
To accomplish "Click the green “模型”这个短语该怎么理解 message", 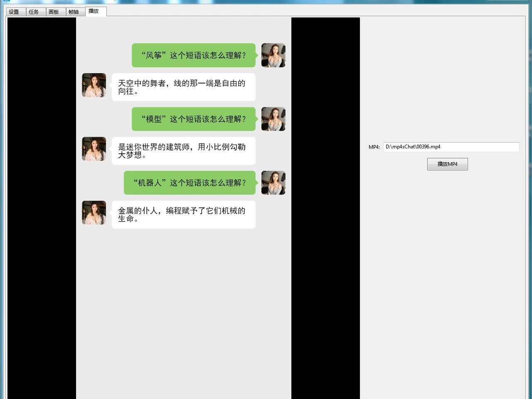I will [x=194, y=119].
